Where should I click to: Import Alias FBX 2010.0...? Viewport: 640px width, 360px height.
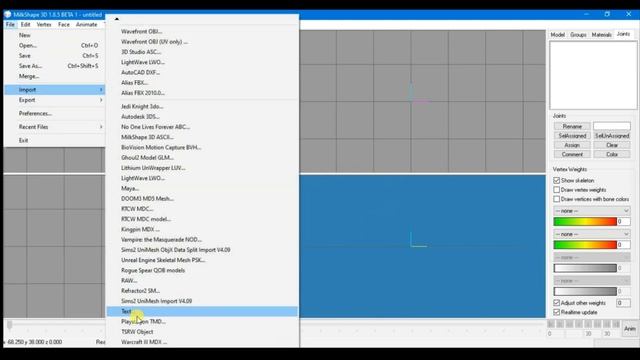(202, 93)
